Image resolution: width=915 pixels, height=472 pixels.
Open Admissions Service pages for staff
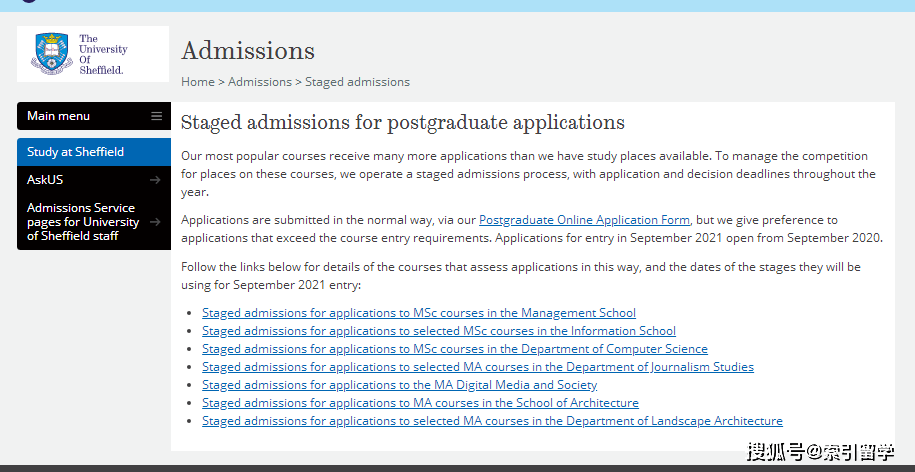click(x=82, y=222)
